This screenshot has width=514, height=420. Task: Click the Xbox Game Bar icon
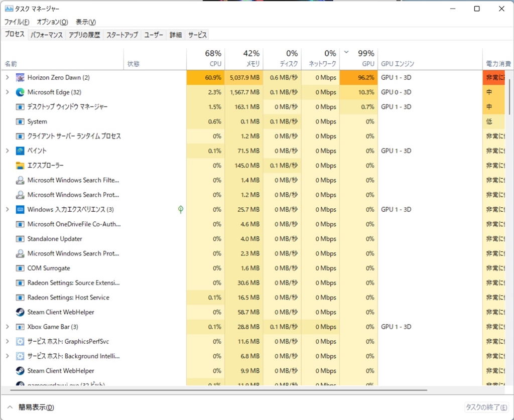click(x=20, y=327)
